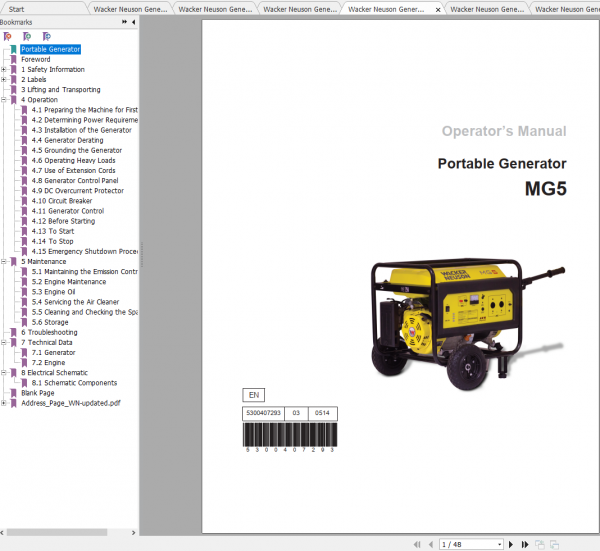600x551 pixels.
Task: Open 5.5 Cleaning and Checking the Spark bookmark
Action: (85, 312)
